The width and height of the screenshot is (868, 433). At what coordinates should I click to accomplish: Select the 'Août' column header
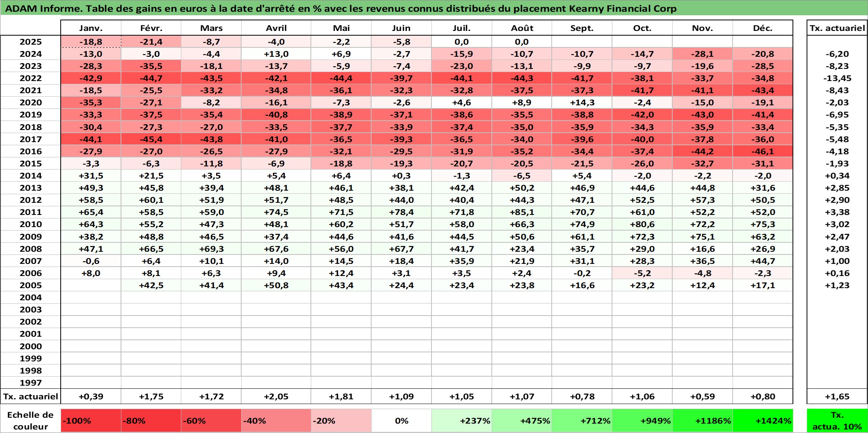(x=522, y=28)
